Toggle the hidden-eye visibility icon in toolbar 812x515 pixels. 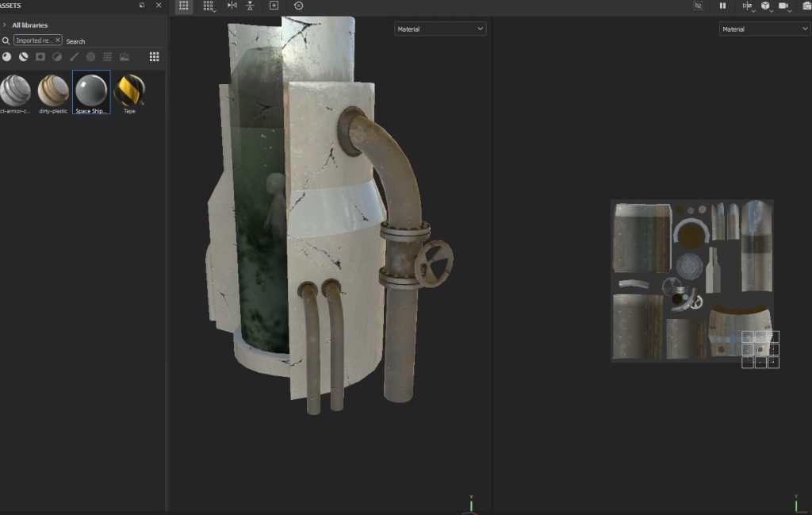pyautogui.click(x=698, y=6)
